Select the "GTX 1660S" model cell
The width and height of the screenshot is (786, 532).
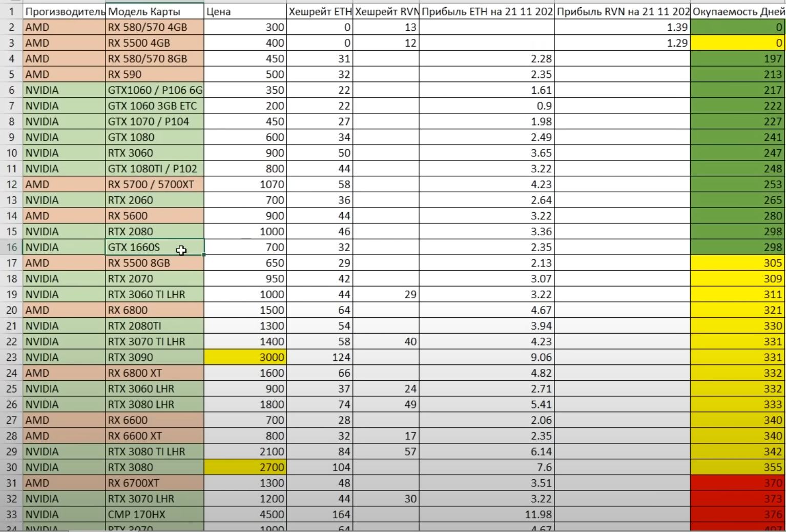coord(155,247)
